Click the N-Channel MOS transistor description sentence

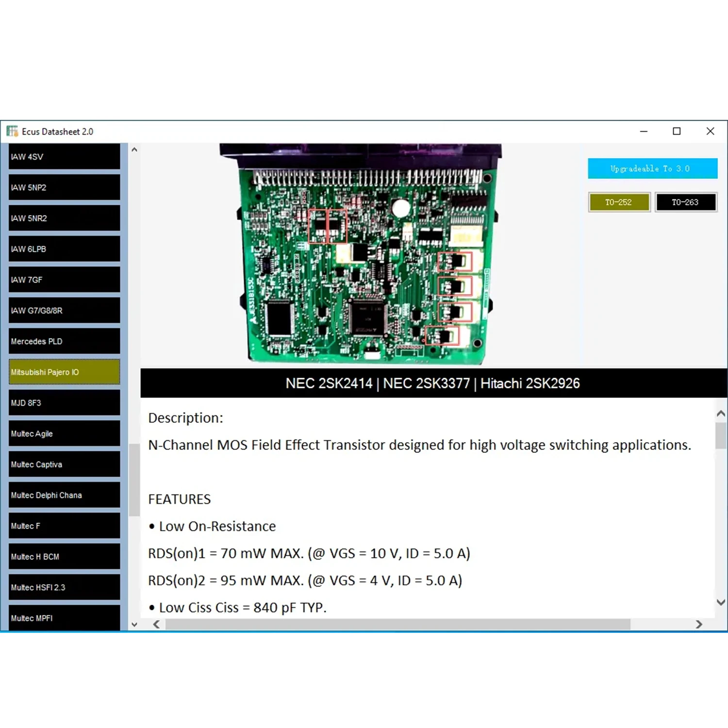(420, 445)
